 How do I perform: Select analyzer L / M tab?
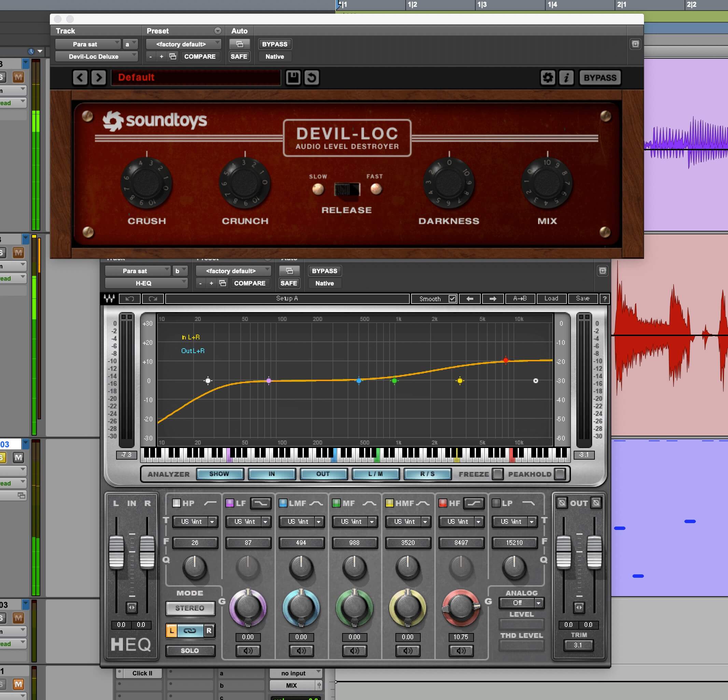[x=376, y=474]
